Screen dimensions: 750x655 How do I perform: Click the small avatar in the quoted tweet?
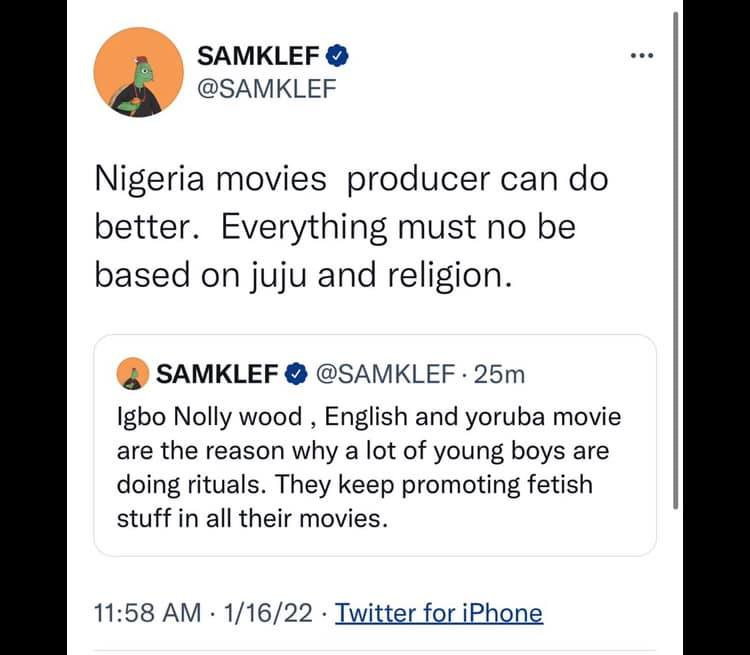132,374
